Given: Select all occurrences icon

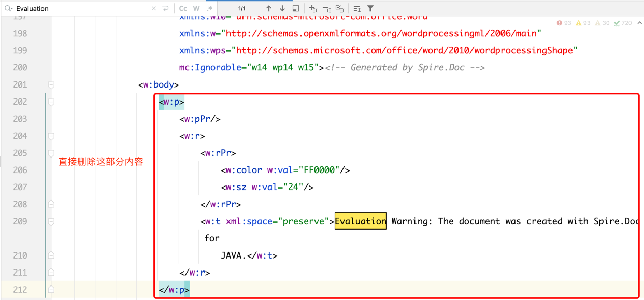Looking at the screenshot, I should (x=340, y=8).
